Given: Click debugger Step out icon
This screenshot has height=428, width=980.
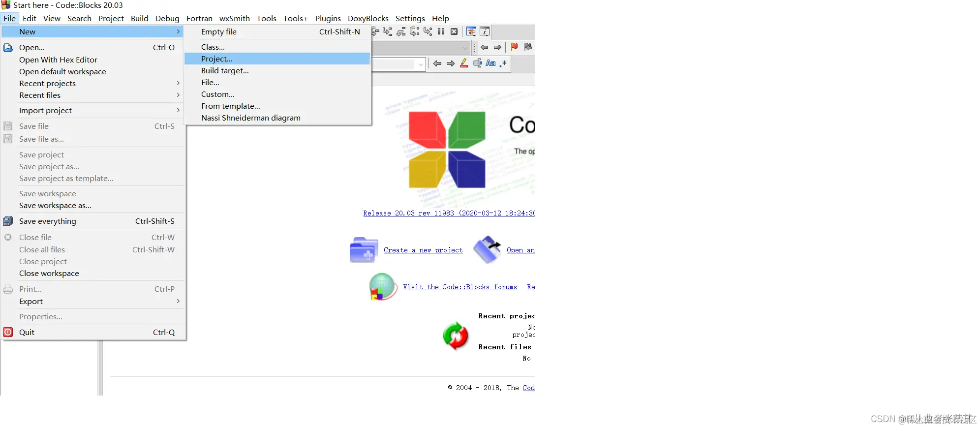Looking at the screenshot, I should tap(401, 31).
